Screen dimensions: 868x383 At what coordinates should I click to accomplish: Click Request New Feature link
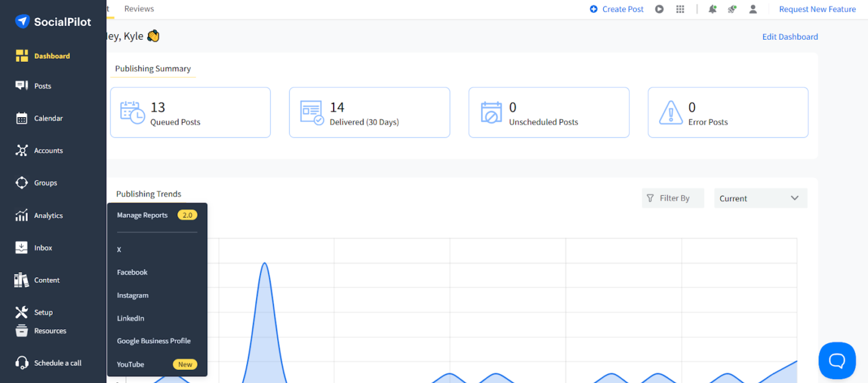point(817,9)
